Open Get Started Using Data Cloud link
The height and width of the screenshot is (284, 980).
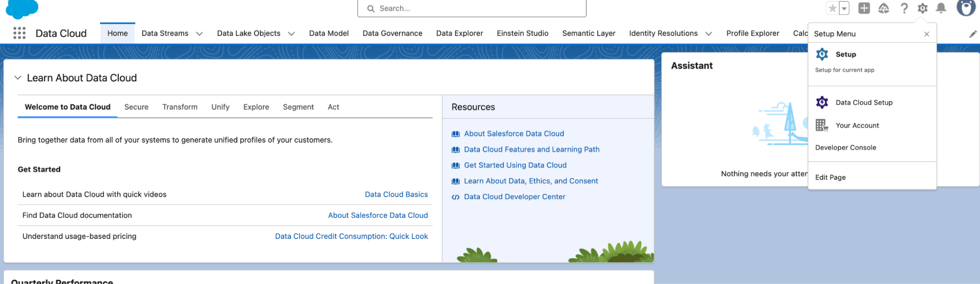pyautogui.click(x=515, y=165)
